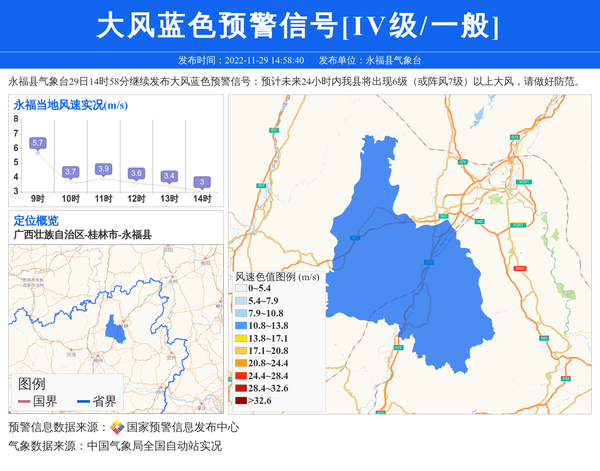Click the 3.6 wind speed label at 12时
The height and width of the screenshot is (471, 600).
[x=136, y=173]
